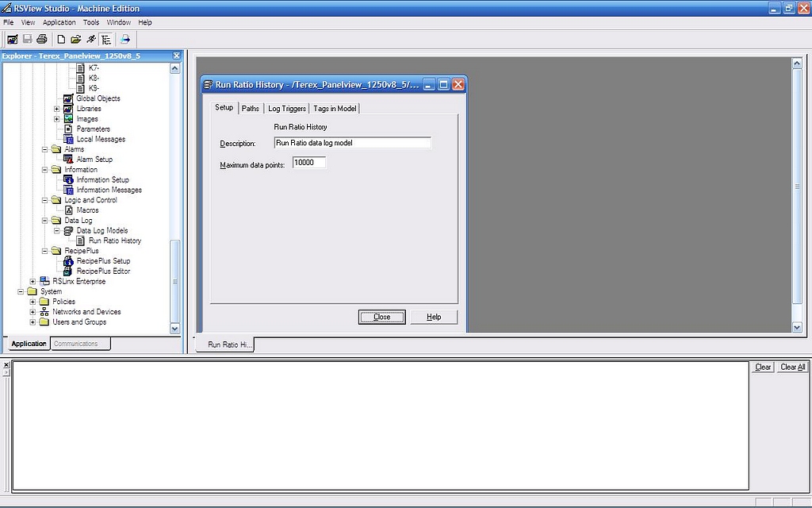812x508 pixels.
Task: Click the Print icon in toolbar
Action: tap(42, 40)
